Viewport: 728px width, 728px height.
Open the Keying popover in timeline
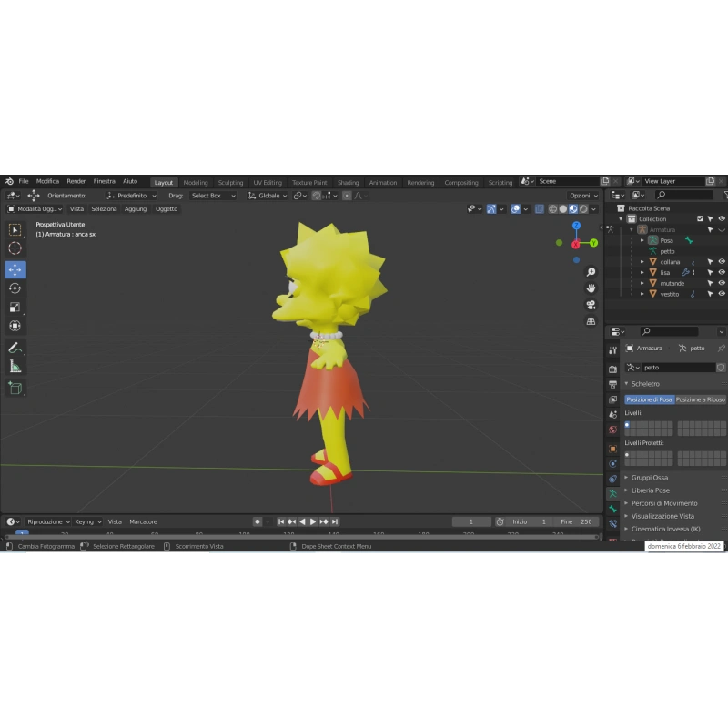tap(87, 521)
